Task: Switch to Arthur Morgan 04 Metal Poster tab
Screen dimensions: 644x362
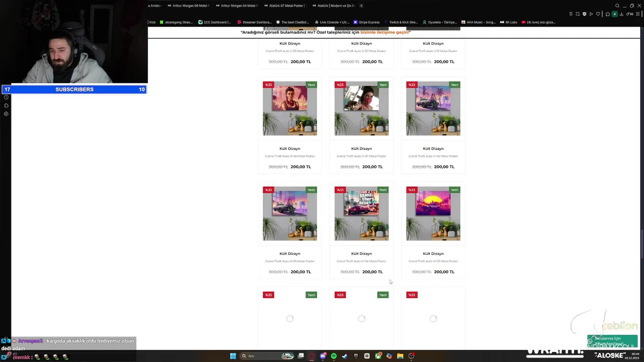Action: (236, 6)
